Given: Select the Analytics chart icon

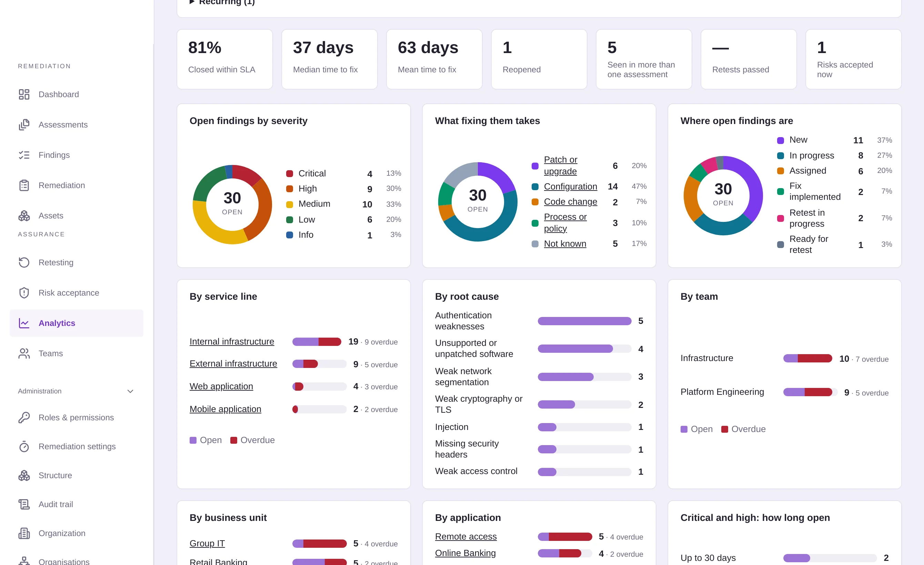Looking at the screenshot, I should coord(24,323).
